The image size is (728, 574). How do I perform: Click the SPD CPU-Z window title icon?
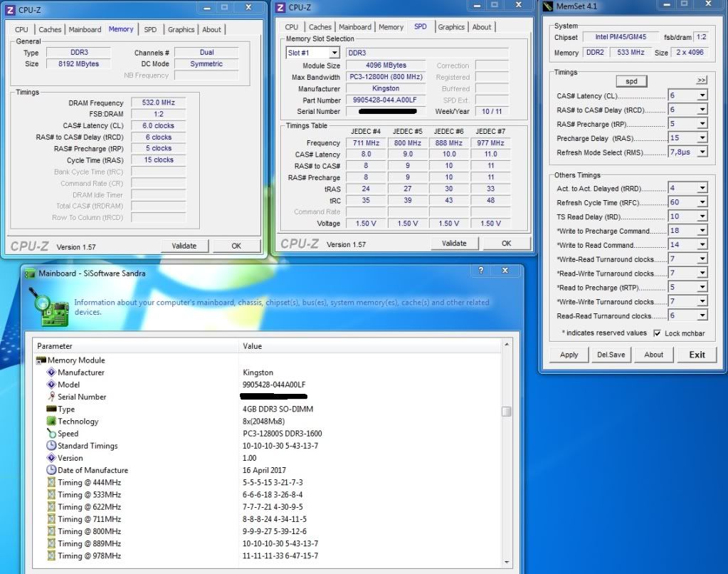coord(280,7)
